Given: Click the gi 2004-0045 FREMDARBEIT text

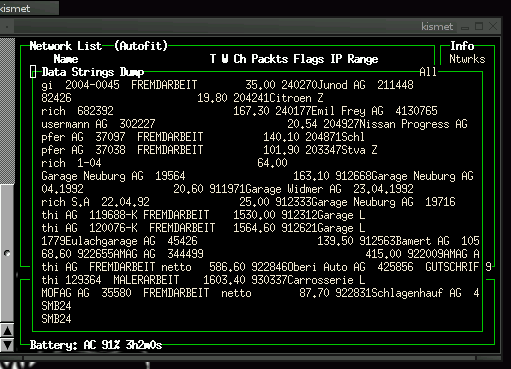Looking at the screenshot, I should tap(119, 85).
